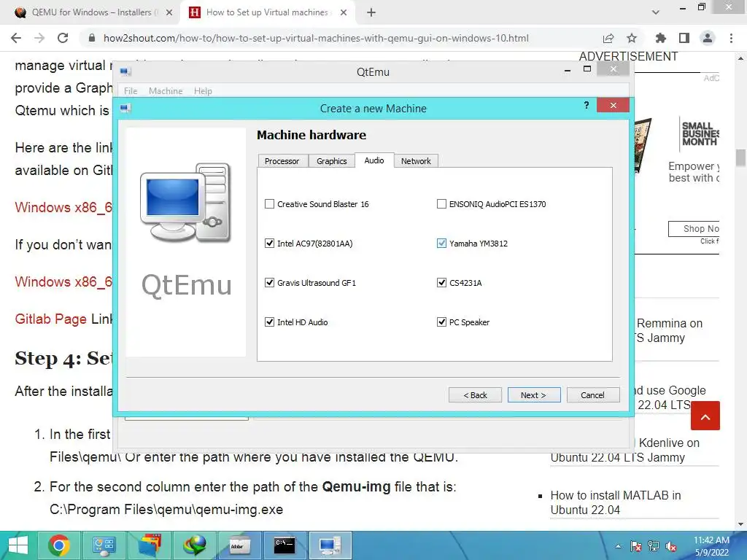Open the help question mark in dialog title
The width and height of the screenshot is (747, 560).
(x=587, y=105)
